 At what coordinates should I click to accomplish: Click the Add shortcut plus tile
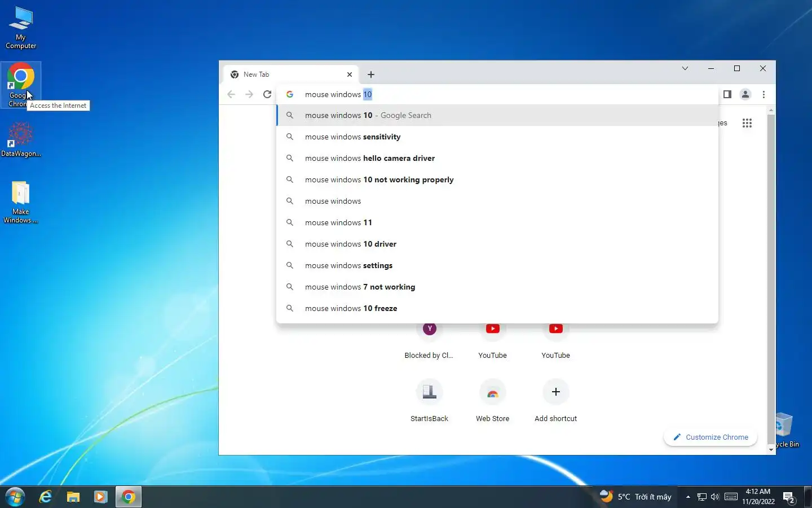555,401
